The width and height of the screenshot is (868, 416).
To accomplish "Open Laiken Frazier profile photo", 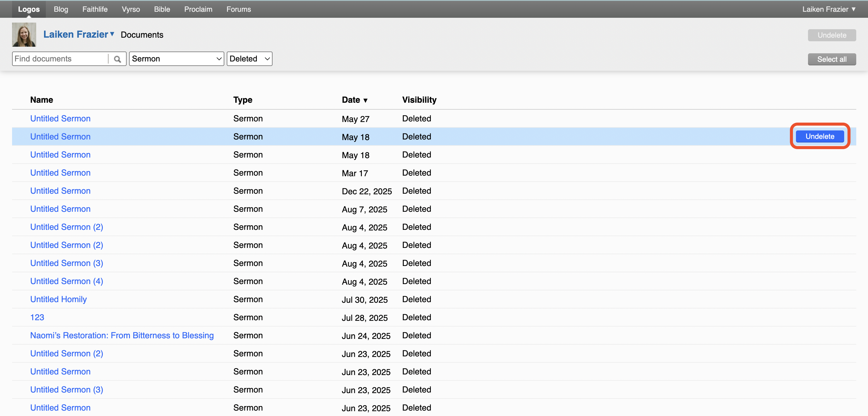I will coord(24,35).
